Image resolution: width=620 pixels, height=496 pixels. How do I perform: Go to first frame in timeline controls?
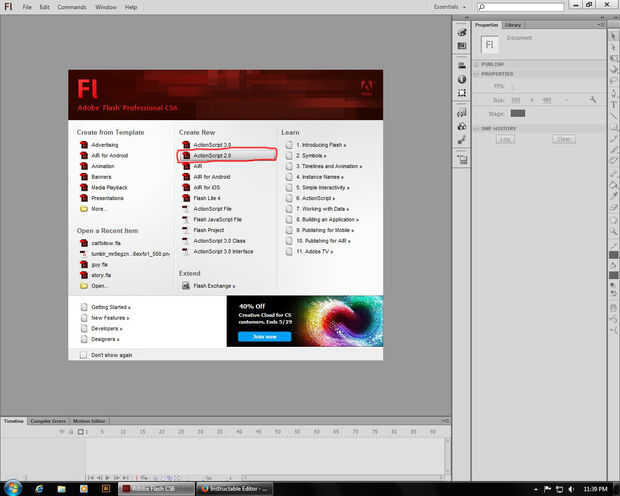click(91, 477)
